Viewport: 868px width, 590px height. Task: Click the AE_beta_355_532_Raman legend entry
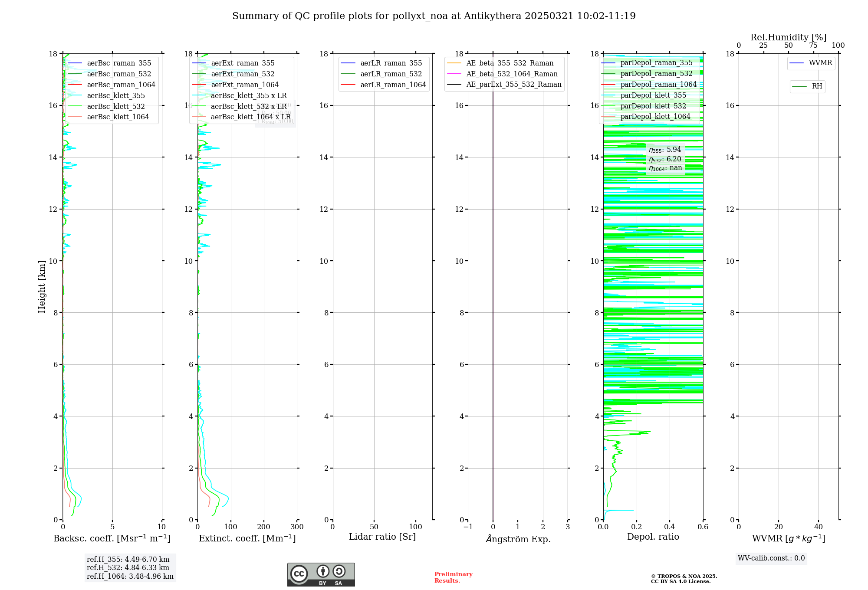(x=500, y=63)
